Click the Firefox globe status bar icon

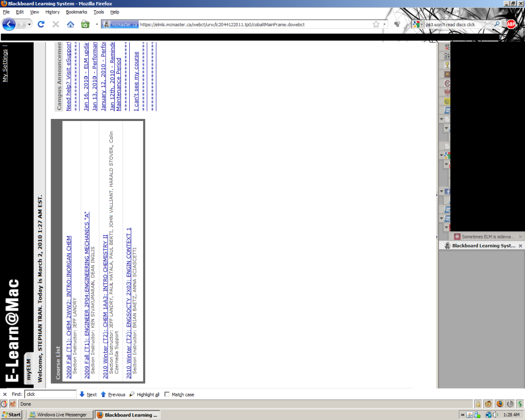pos(499,404)
